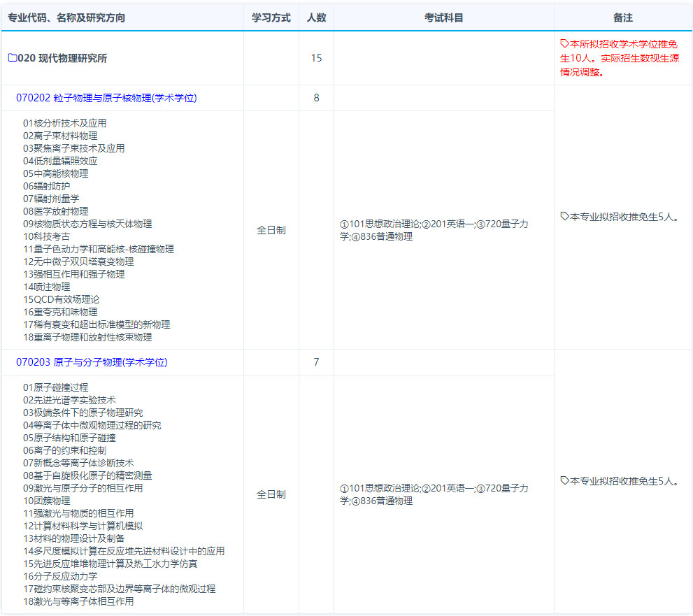Click the tag icon in the 070203 remark cell
The width and height of the screenshot is (693, 616).
pyautogui.click(x=565, y=481)
